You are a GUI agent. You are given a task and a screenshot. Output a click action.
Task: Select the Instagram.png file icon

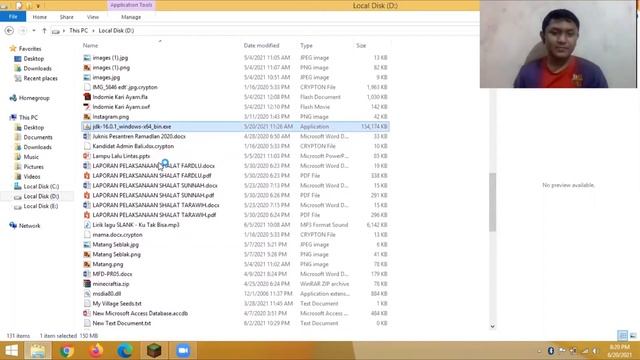(87, 117)
